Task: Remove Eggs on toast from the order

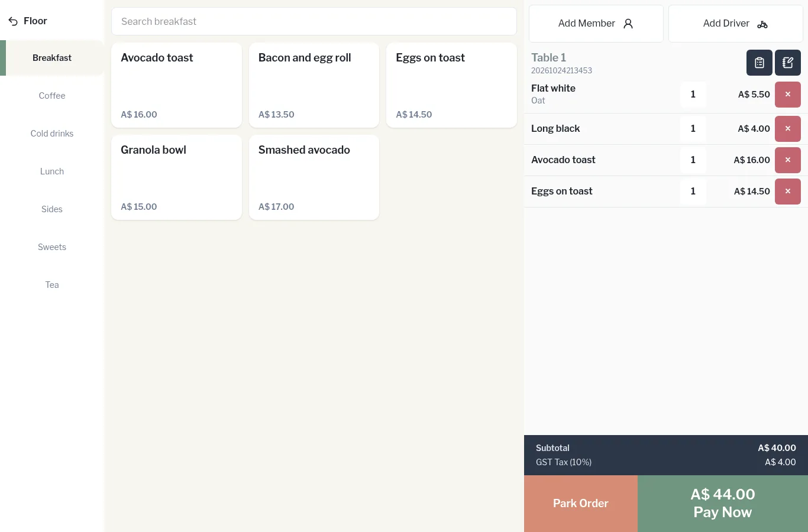Action: tap(788, 192)
